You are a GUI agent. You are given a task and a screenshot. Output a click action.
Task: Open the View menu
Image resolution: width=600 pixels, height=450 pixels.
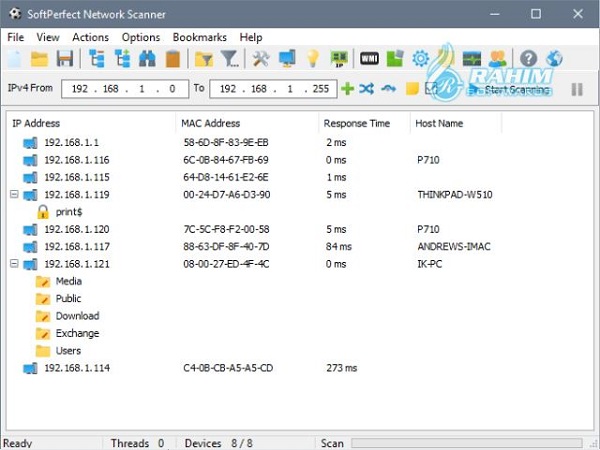click(48, 38)
